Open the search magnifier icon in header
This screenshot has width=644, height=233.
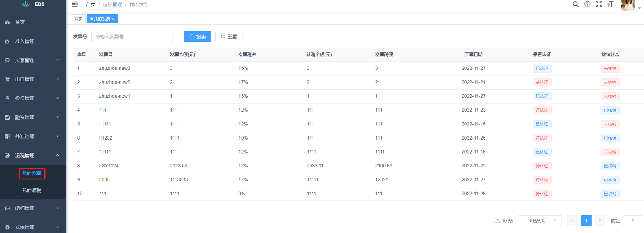click(x=576, y=4)
